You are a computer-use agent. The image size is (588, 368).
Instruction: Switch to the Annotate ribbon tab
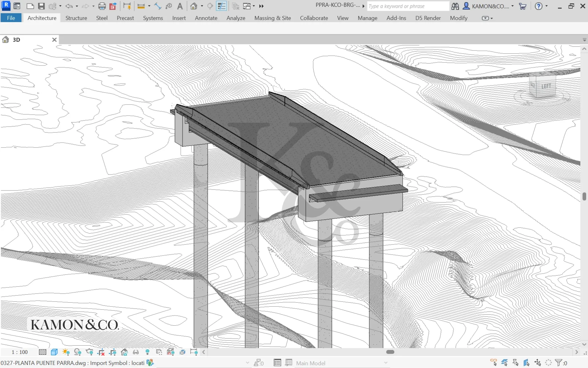pos(206,18)
